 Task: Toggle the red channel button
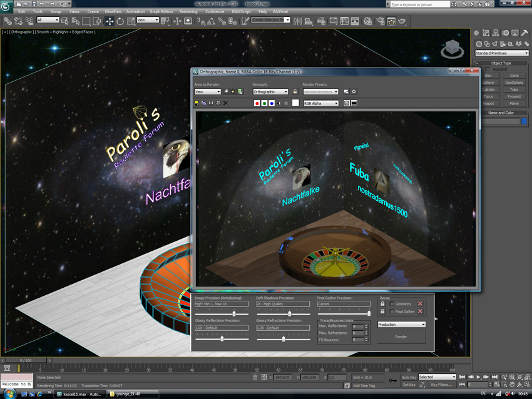pos(257,103)
